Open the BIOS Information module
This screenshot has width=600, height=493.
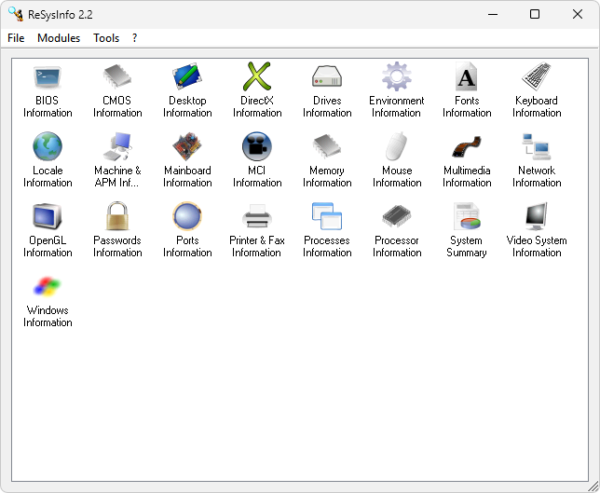[47, 78]
